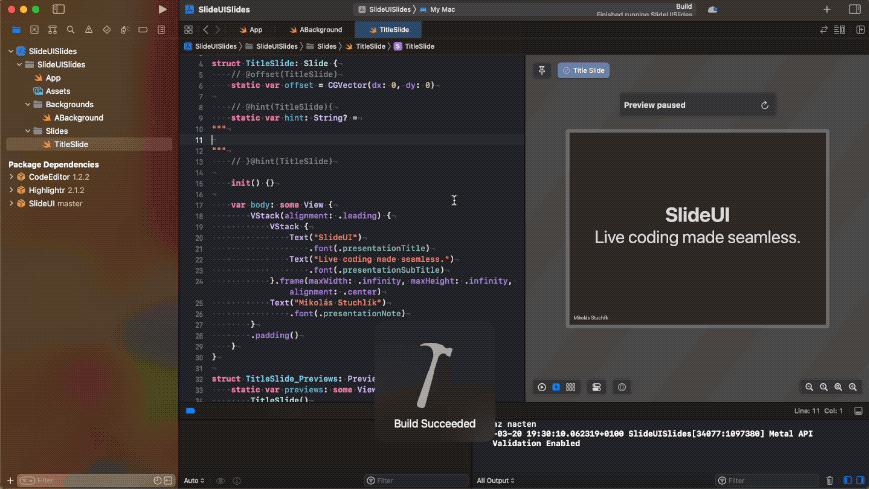Open canvas device settings

[596, 388]
